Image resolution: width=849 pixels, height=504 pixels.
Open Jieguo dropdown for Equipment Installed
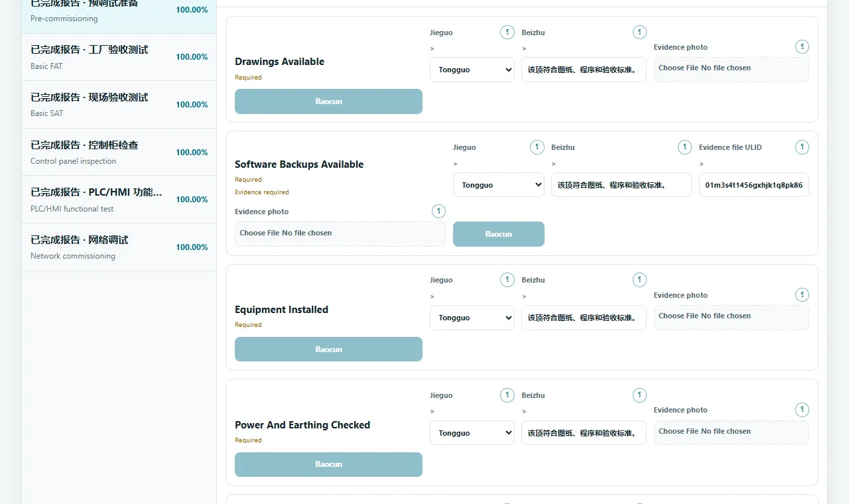coord(472,318)
